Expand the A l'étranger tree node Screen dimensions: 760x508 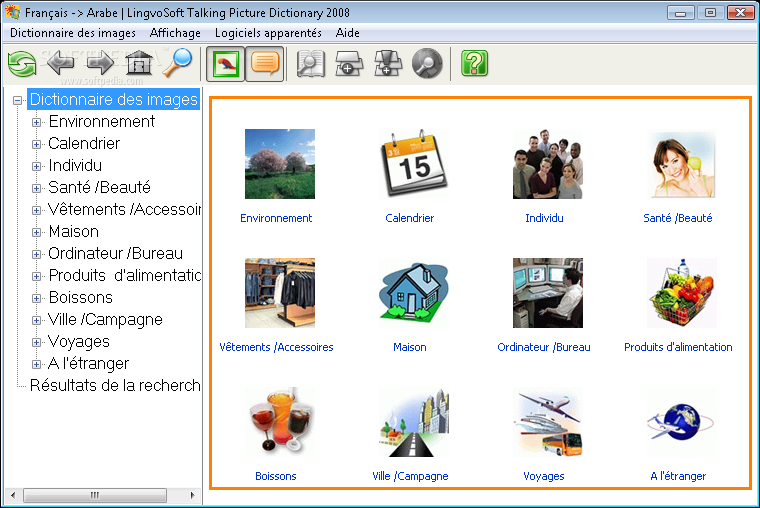pyautogui.click(x=36, y=364)
